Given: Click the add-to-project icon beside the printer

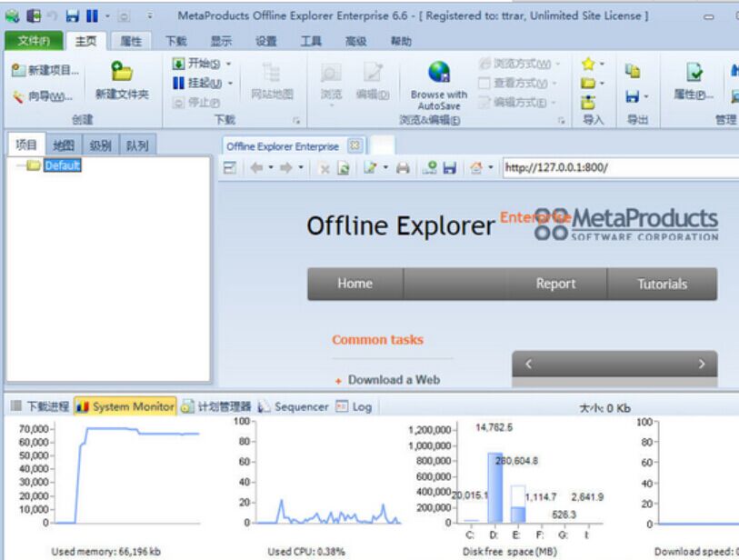Looking at the screenshot, I should (x=430, y=168).
